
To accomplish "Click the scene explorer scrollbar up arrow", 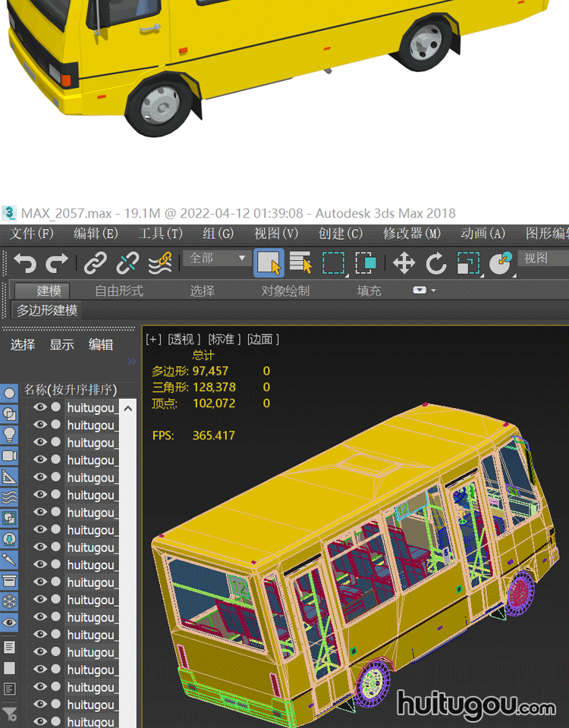I will (127, 409).
